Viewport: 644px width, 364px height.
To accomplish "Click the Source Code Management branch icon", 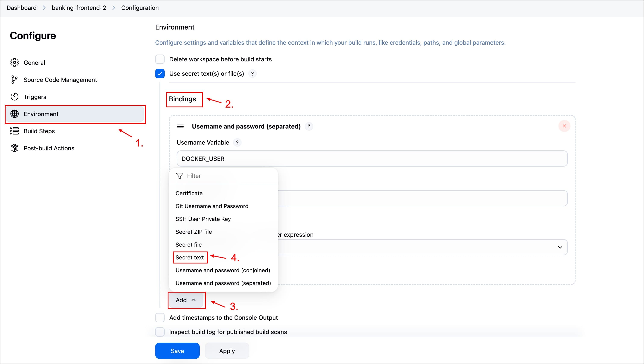I will tap(14, 80).
